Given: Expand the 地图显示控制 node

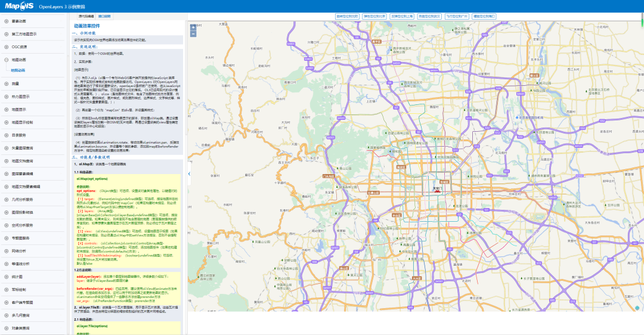Looking at the screenshot, I should (x=6, y=122).
